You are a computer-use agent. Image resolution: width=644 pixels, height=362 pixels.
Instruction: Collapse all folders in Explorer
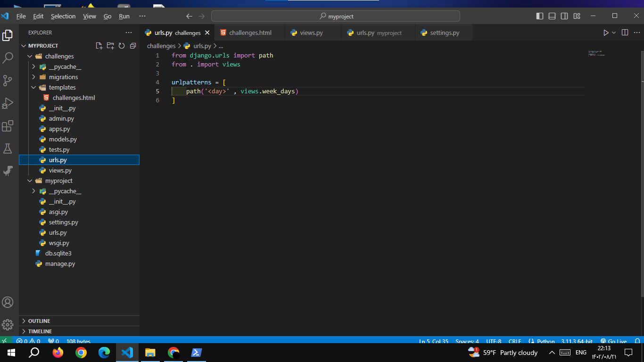tap(133, 46)
